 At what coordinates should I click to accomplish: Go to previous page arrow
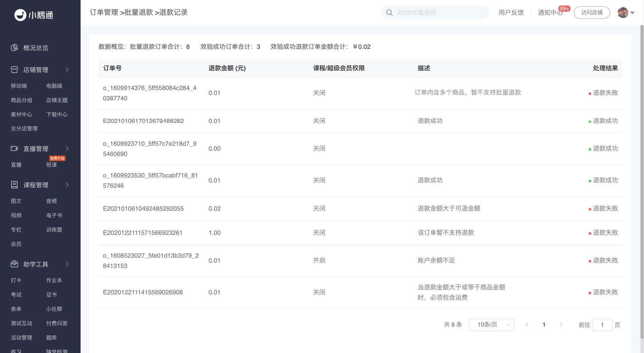tap(527, 325)
